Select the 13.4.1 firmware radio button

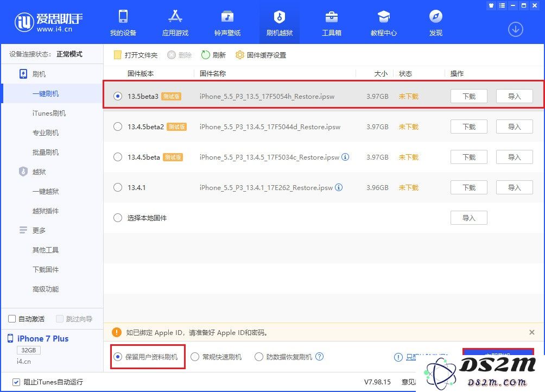[x=118, y=187]
